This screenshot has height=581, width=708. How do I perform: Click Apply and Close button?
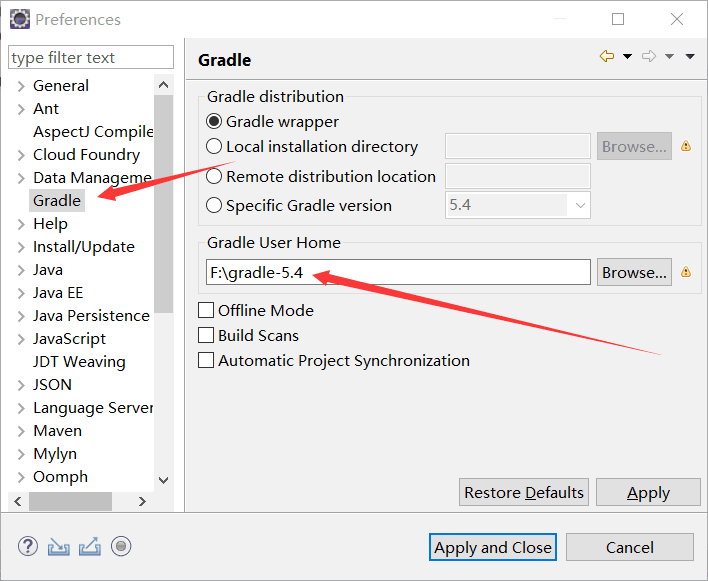click(x=493, y=547)
